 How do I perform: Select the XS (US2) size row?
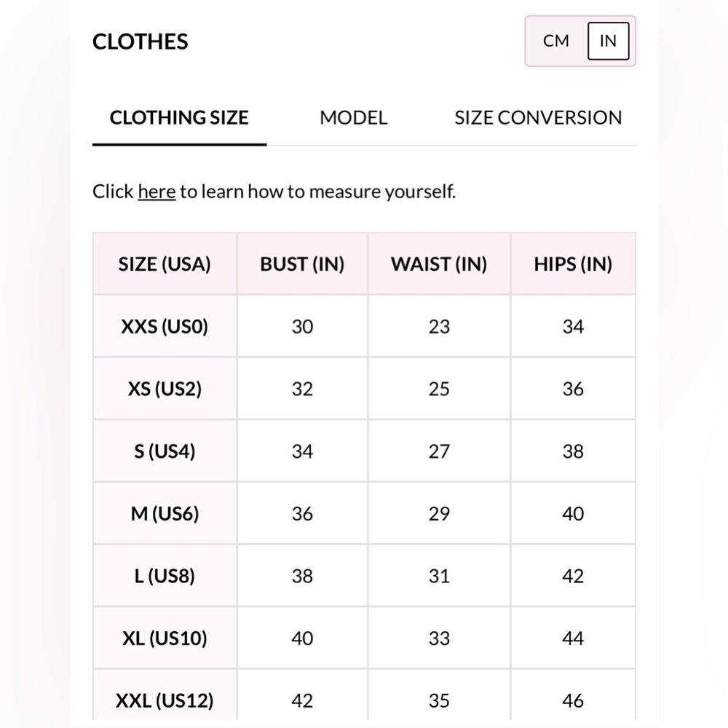click(364, 389)
